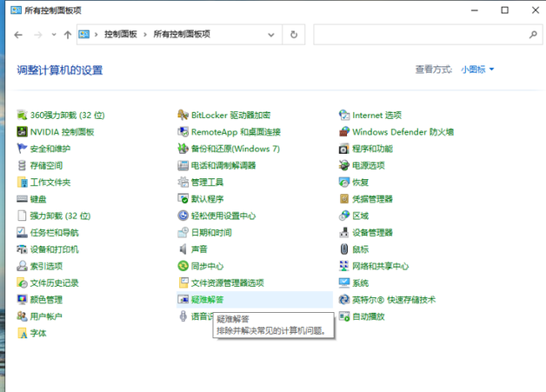Click the Internet 选项 icon
The height and width of the screenshot is (392, 546).
[344, 115]
